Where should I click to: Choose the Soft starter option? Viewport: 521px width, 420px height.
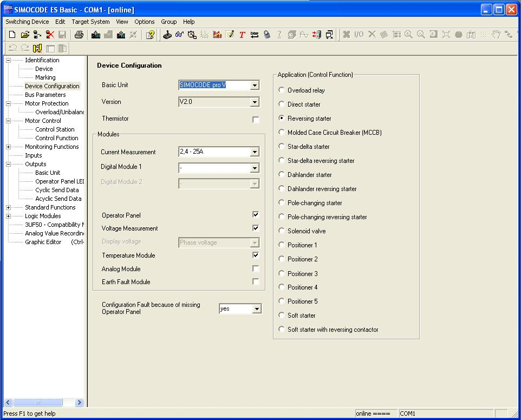282,315
